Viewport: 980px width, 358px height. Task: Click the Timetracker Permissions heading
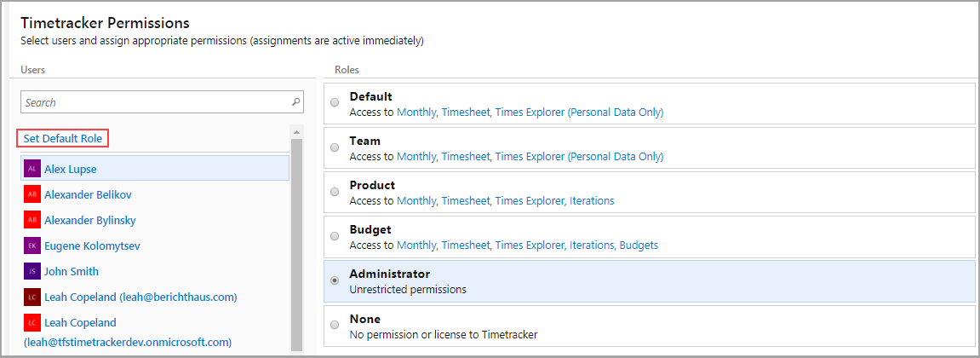point(105,23)
